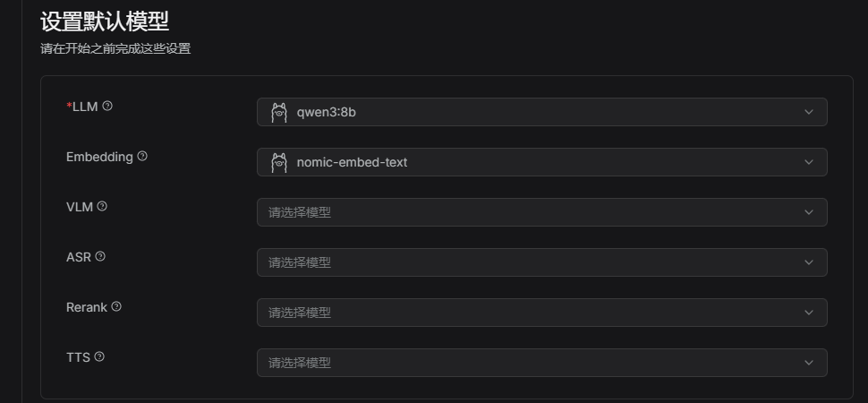This screenshot has width=868, height=403.
Task: Open the VLM model selection dropdown
Action: click(x=542, y=212)
